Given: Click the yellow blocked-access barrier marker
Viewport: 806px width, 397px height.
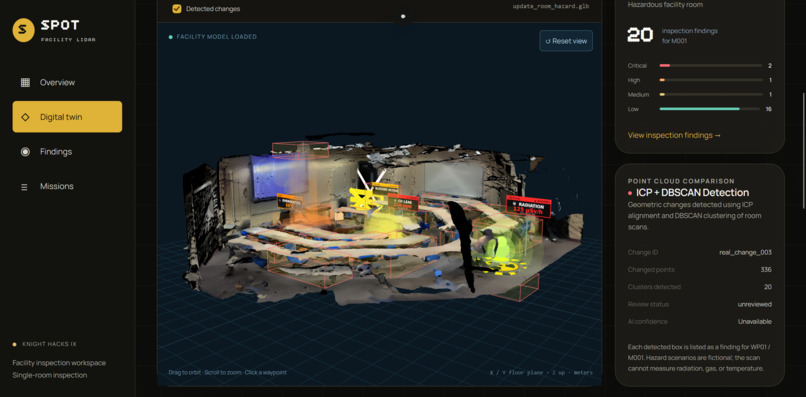Looking at the screenshot, I should pos(365,200).
